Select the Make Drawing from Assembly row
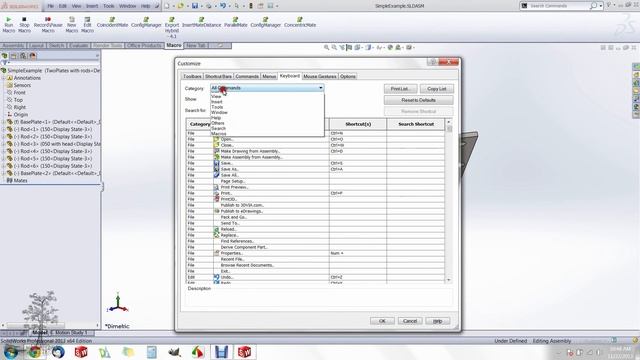Image resolution: width=640 pixels, height=360 pixels. 315,151
